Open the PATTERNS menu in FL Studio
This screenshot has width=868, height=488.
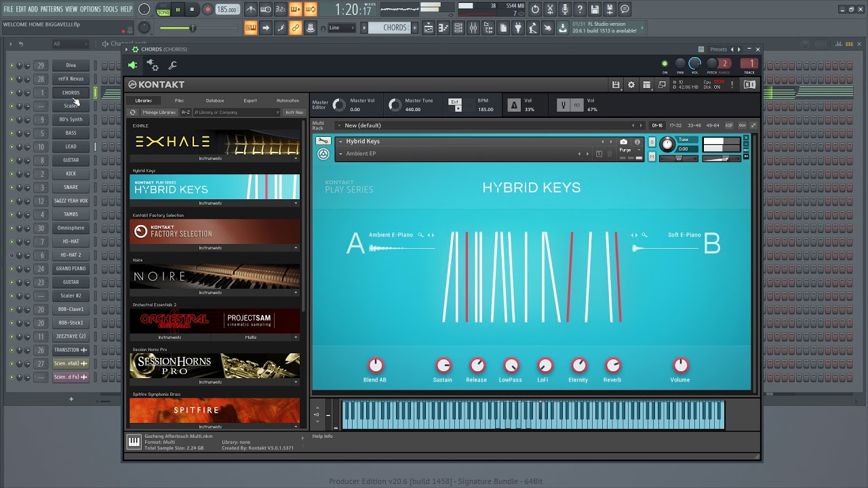pyautogui.click(x=52, y=9)
